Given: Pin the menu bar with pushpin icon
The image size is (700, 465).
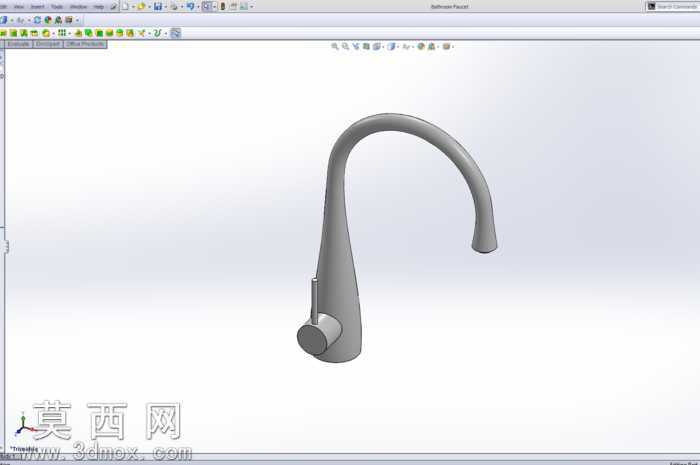Looking at the screenshot, I should (x=113, y=7).
